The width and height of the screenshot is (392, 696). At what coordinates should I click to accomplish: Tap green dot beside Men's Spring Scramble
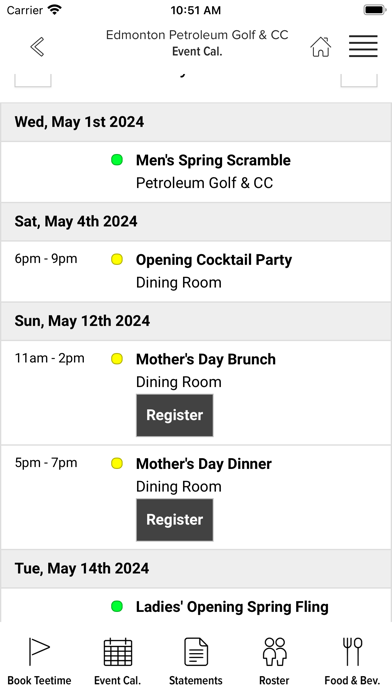tap(117, 160)
